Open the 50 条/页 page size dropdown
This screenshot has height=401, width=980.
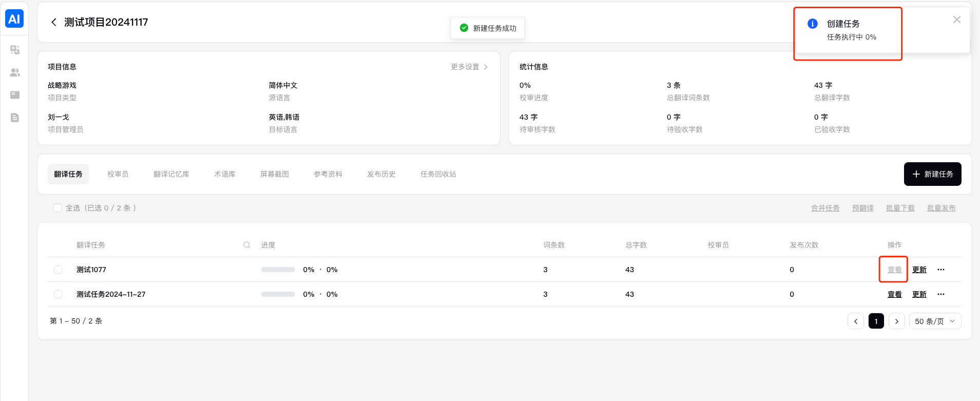tap(935, 321)
